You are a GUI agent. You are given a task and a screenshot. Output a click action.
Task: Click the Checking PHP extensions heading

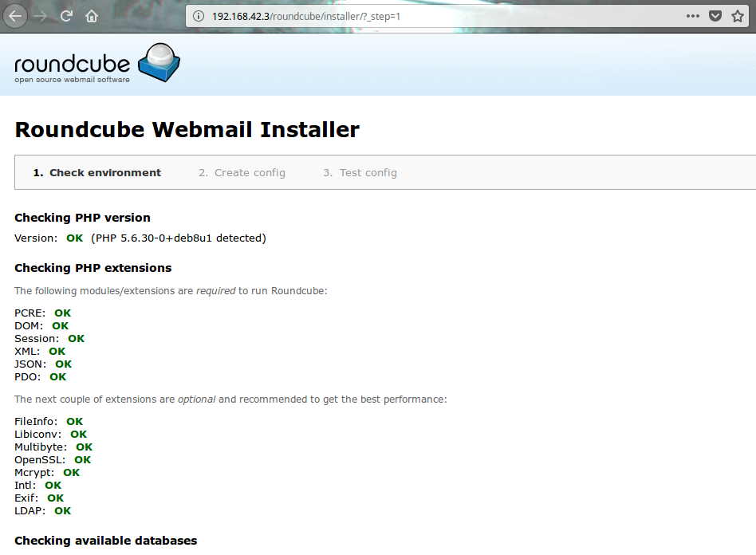(93, 268)
